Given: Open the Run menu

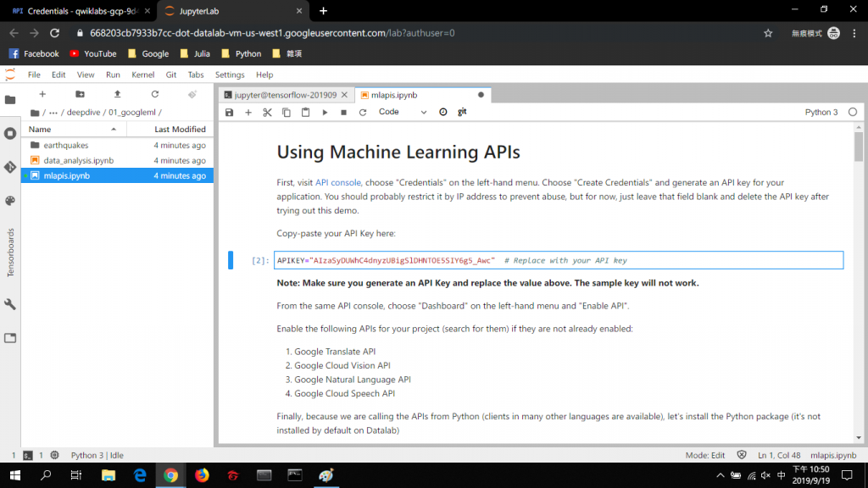Looking at the screenshot, I should point(113,75).
